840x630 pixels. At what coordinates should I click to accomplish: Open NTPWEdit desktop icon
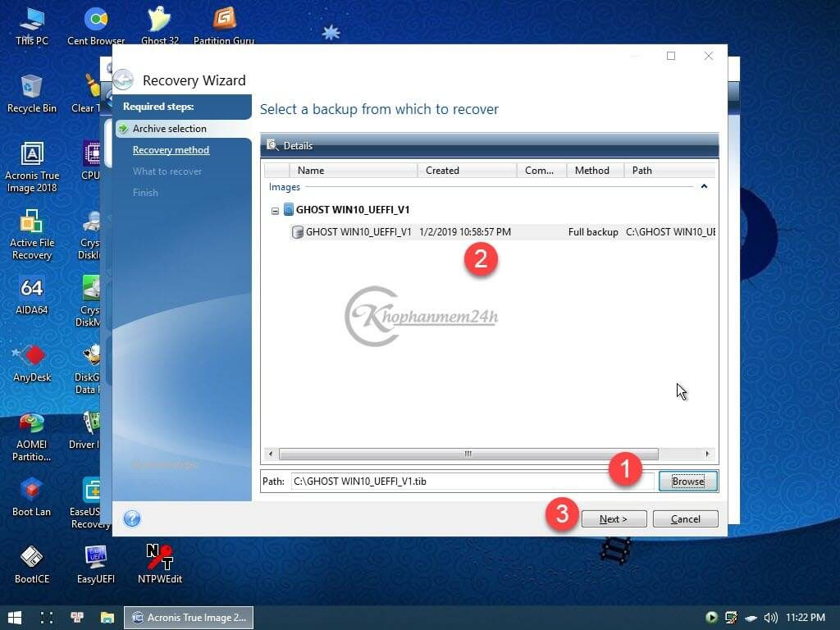click(x=160, y=563)
